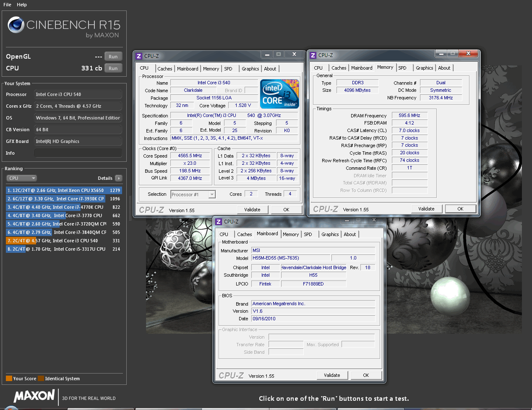
Task: Select the i7-3720QM ranking entry
Action: [x=64, y=224]
